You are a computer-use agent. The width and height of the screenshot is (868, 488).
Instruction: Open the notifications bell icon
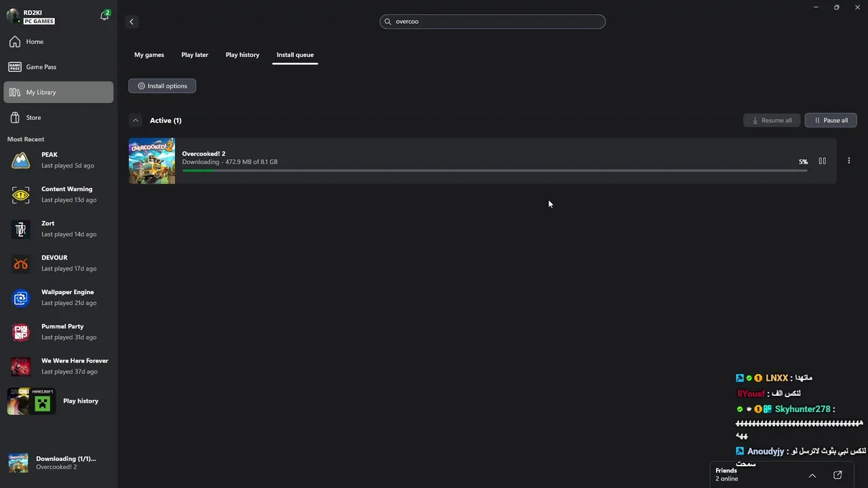(x=104, y=16)
